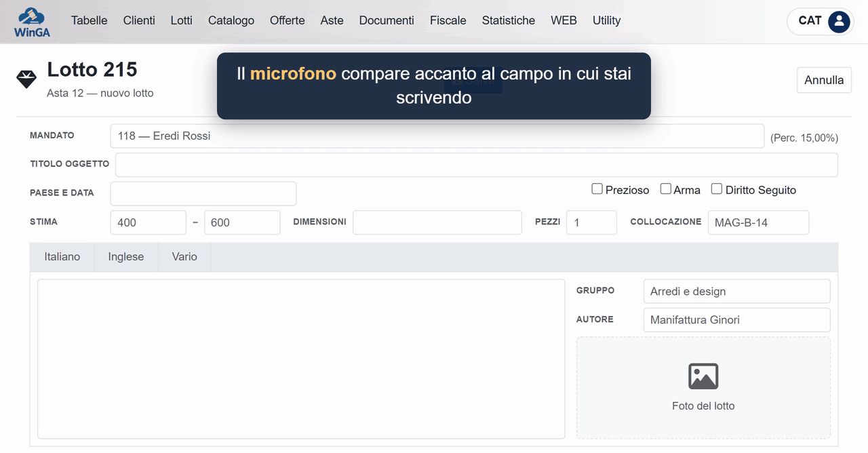Viewport: 868px width, 453px height.
Task: Open the Aste menu
Action: click(332, 20)
